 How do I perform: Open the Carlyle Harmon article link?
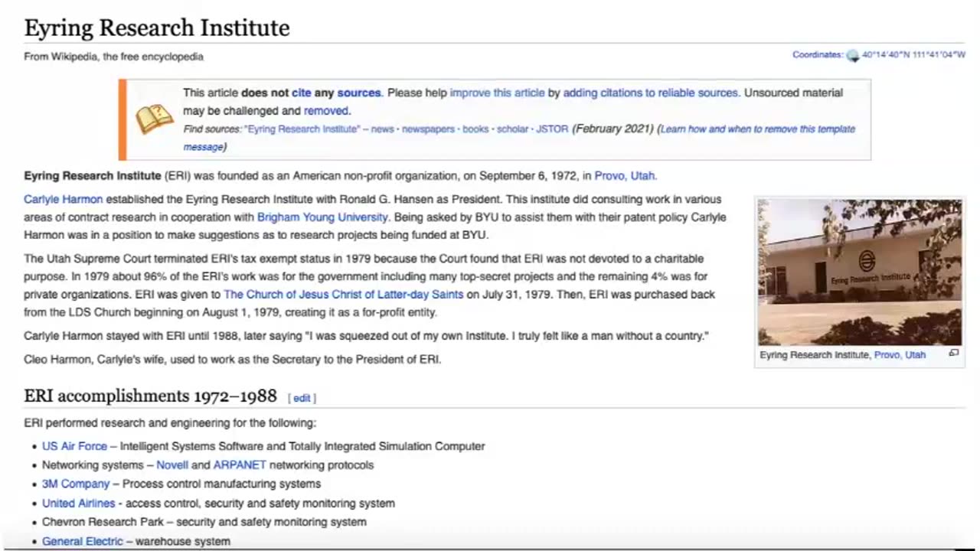tap(63, 200)
